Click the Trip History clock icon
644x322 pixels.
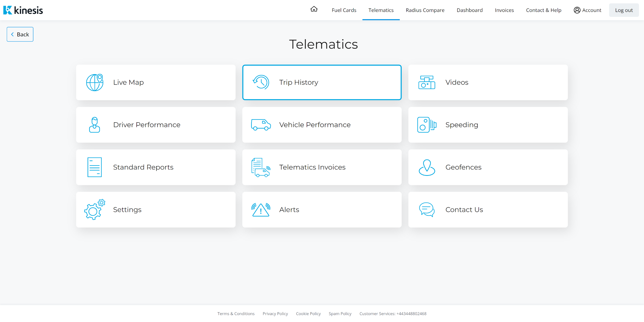coord(261,82)
